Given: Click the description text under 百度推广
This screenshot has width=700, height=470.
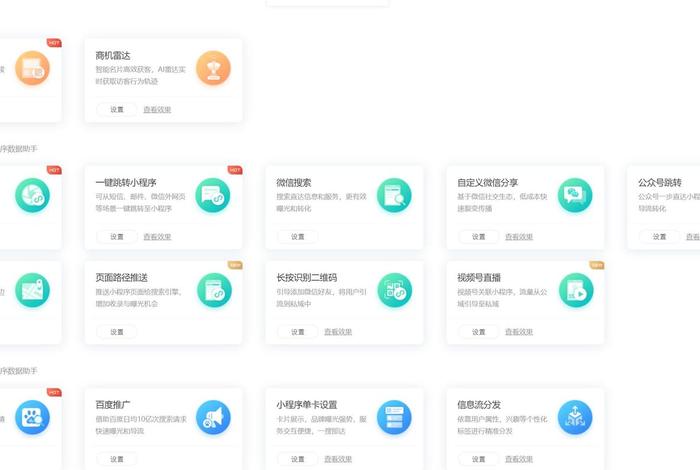Looking at the screenshot, I should coord(141,425).
